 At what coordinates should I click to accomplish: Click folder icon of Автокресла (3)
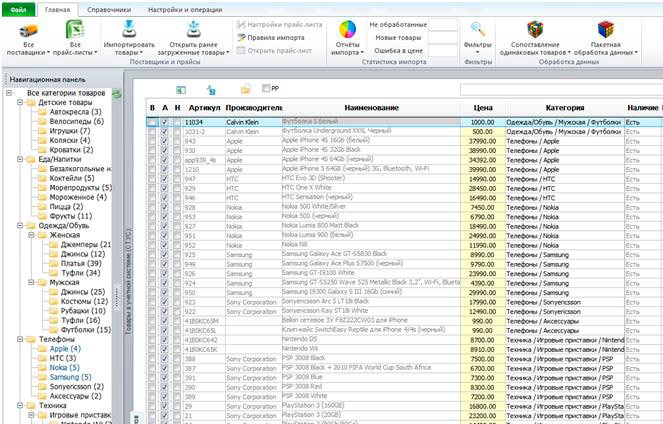(x=42, y=112)
